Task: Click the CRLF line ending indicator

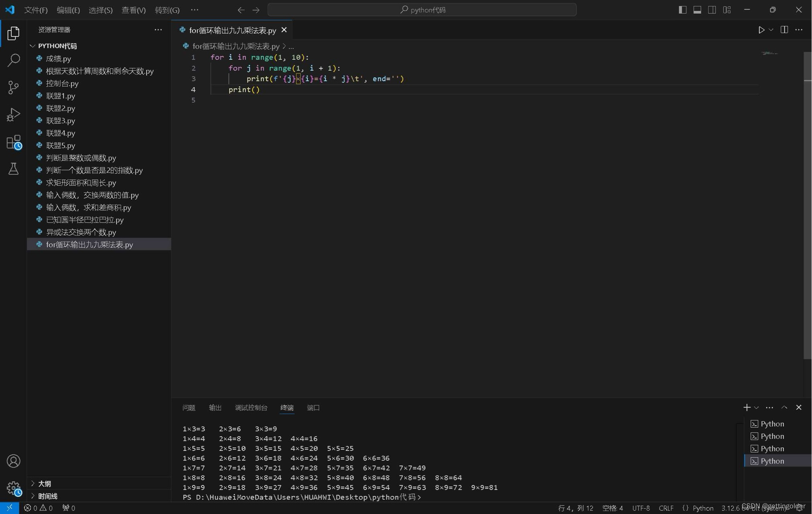Action: 666,508
